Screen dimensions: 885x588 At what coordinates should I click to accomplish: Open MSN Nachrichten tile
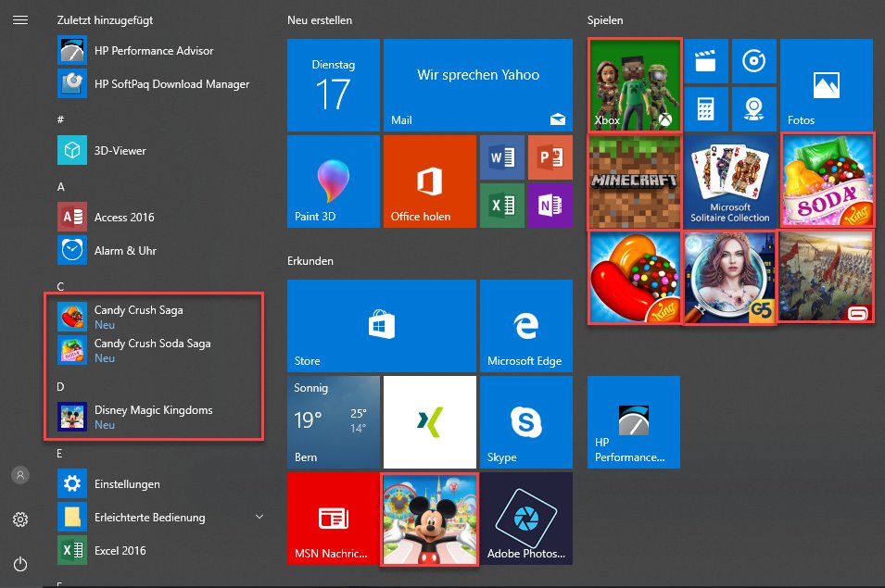(334, 519)
